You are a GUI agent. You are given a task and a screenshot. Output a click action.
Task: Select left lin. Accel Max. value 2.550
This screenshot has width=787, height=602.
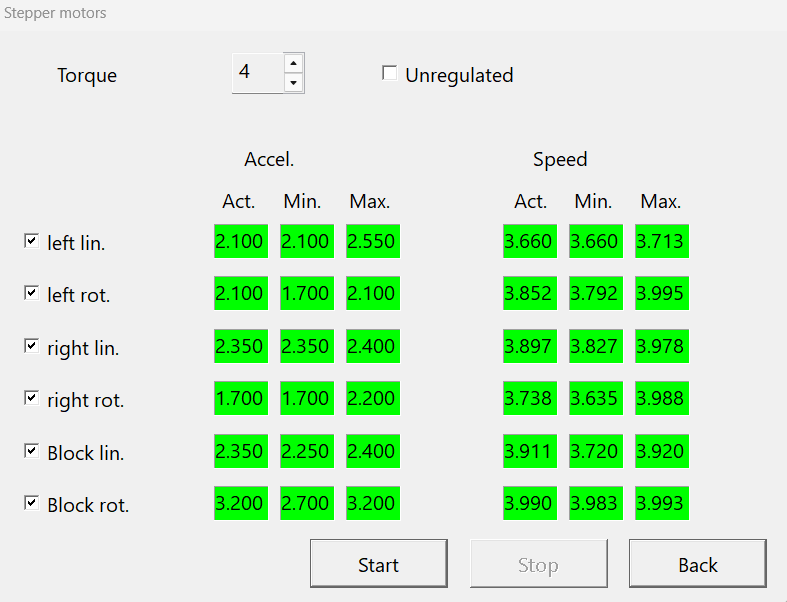373,241
